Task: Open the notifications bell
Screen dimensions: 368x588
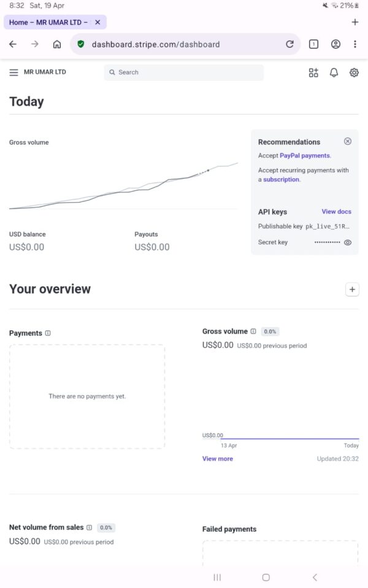Action: tap(334, 72)
